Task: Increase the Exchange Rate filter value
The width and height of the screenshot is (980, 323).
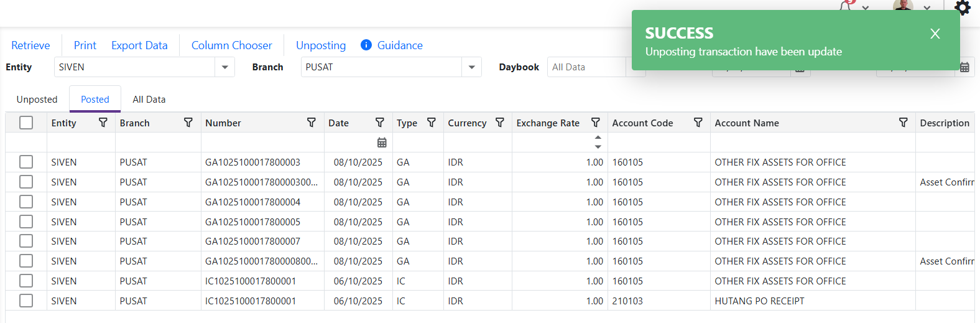Action: (x=598, y=138)
